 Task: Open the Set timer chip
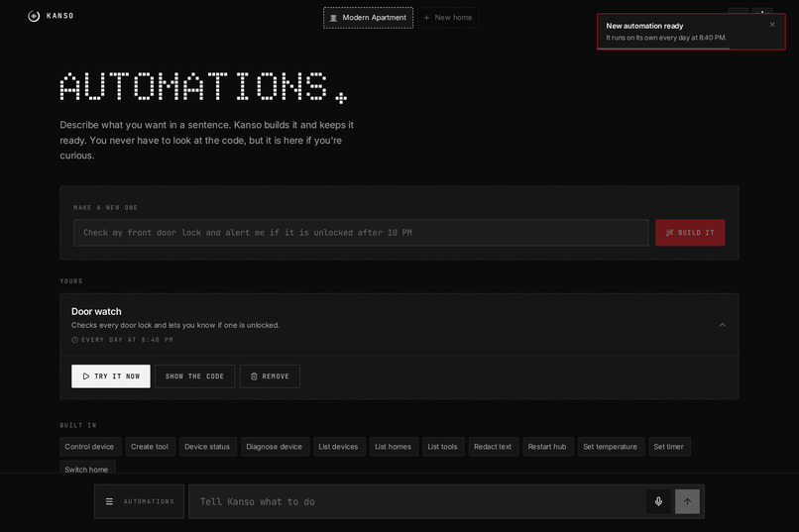coord(669,447)
